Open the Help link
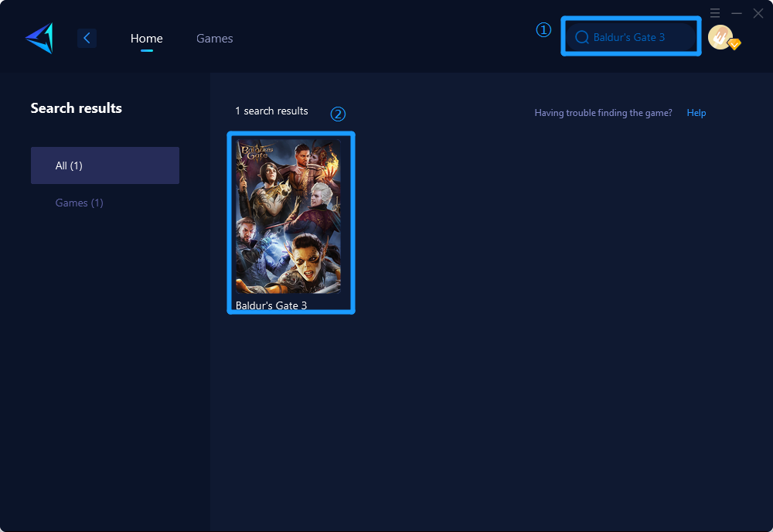773x532 pixels. [696, 113]
